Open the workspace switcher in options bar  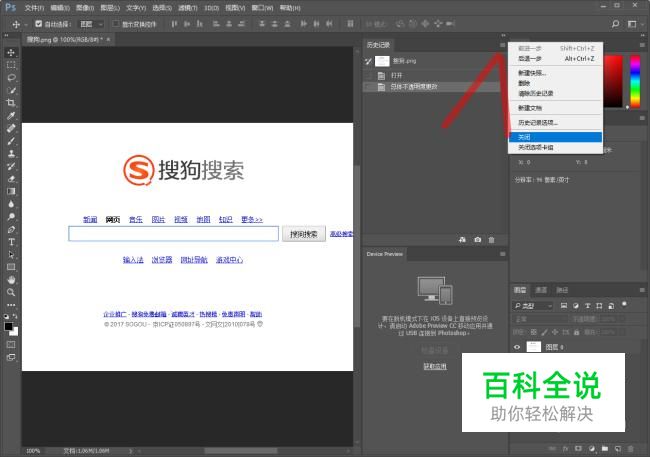(x=632, y=24)
